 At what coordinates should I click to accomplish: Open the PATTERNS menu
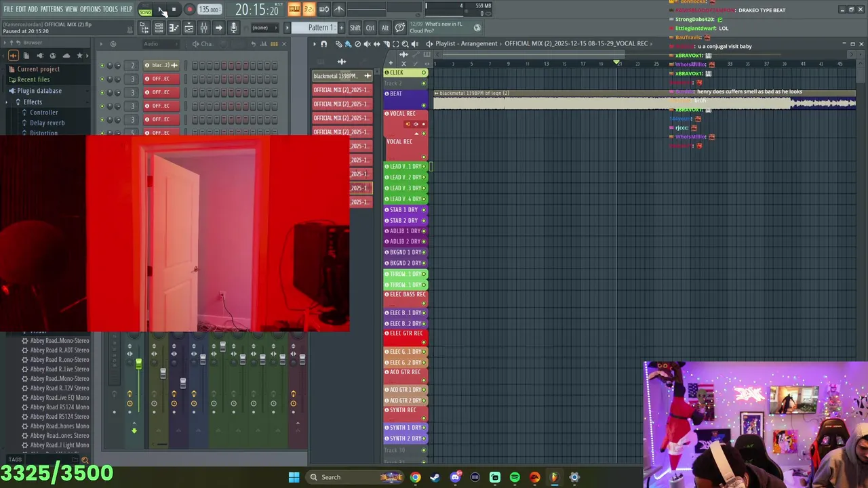pyautogui.click(x=52, y=9)
